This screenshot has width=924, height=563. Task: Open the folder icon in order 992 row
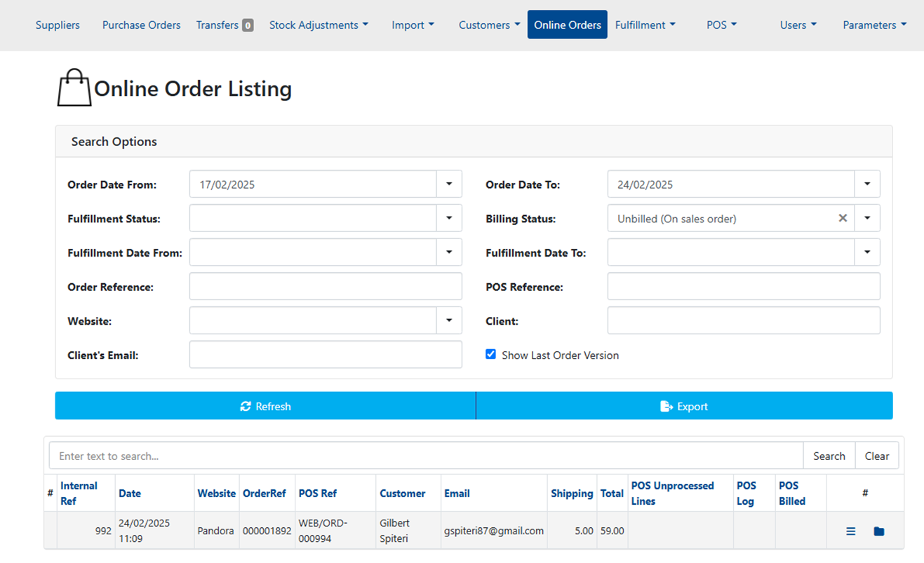point(879,531)
